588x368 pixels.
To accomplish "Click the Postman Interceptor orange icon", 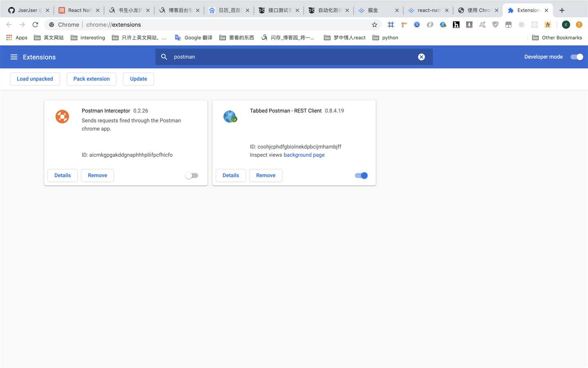I will [x=62, y=117].
